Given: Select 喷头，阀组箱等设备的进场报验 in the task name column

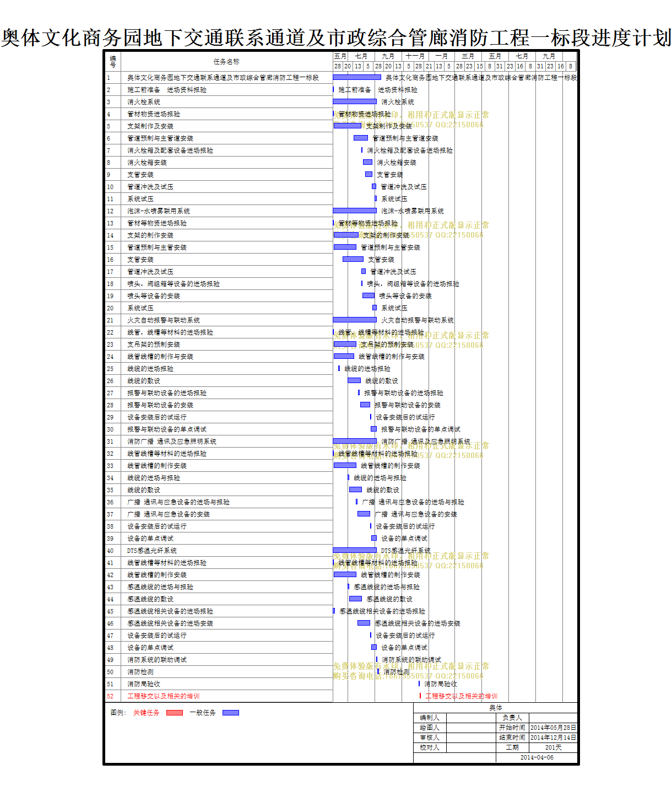Looking at the screenshot, I should 174,284.
